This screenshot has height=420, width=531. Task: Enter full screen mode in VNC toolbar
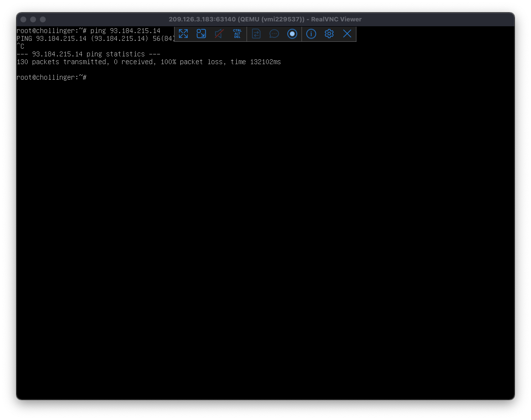coord(183,34)
